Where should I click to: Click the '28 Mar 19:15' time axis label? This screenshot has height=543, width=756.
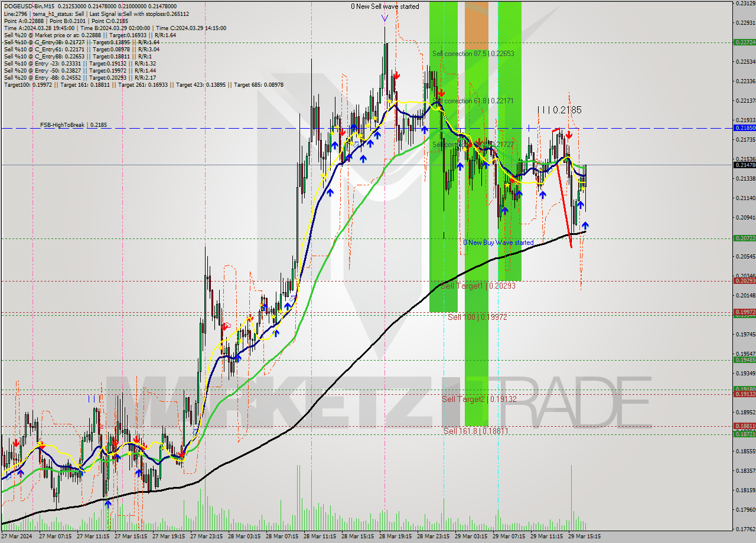point(396,537)
